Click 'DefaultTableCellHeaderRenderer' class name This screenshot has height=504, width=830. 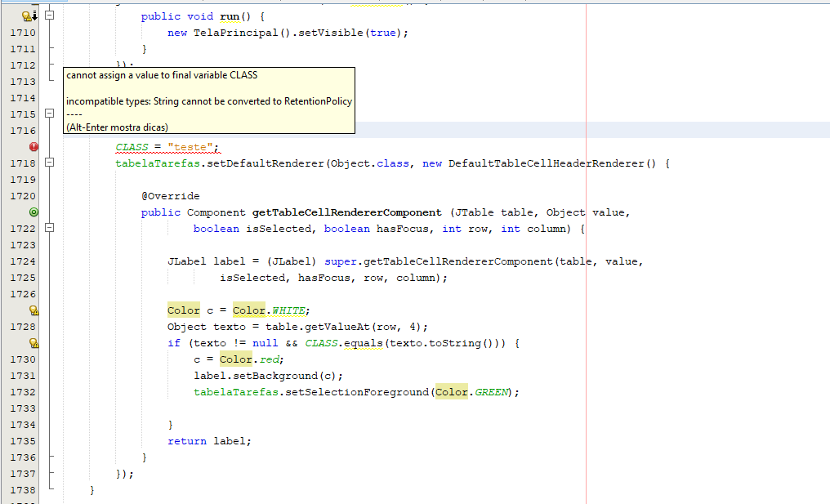coord(547,163)
